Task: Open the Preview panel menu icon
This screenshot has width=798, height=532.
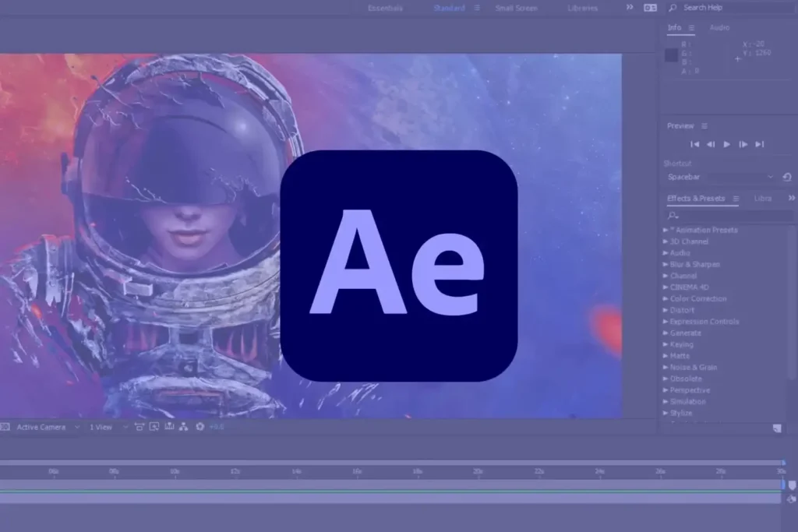Action: tap(704, 126)
